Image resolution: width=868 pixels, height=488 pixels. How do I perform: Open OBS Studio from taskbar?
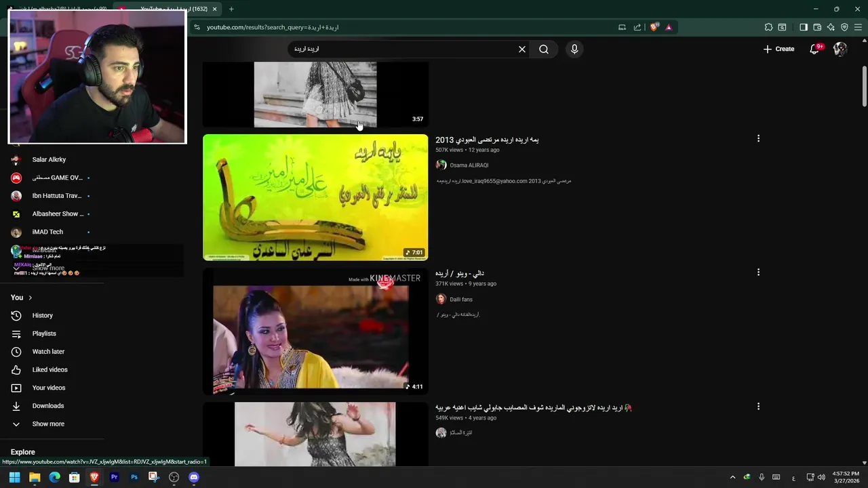pyautogui.click(x=174, y=477)
